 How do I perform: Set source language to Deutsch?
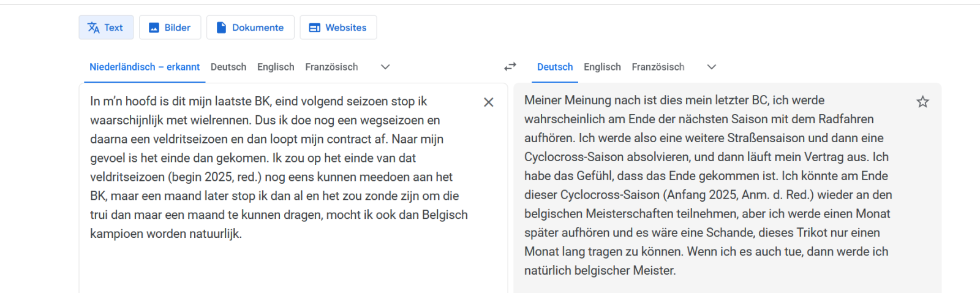(x=228, y=67)
